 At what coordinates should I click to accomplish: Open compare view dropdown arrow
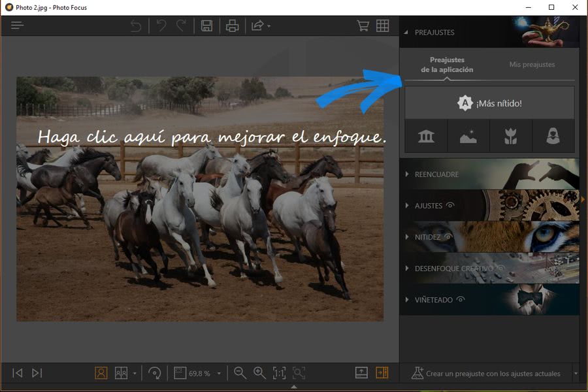[135, 374]
